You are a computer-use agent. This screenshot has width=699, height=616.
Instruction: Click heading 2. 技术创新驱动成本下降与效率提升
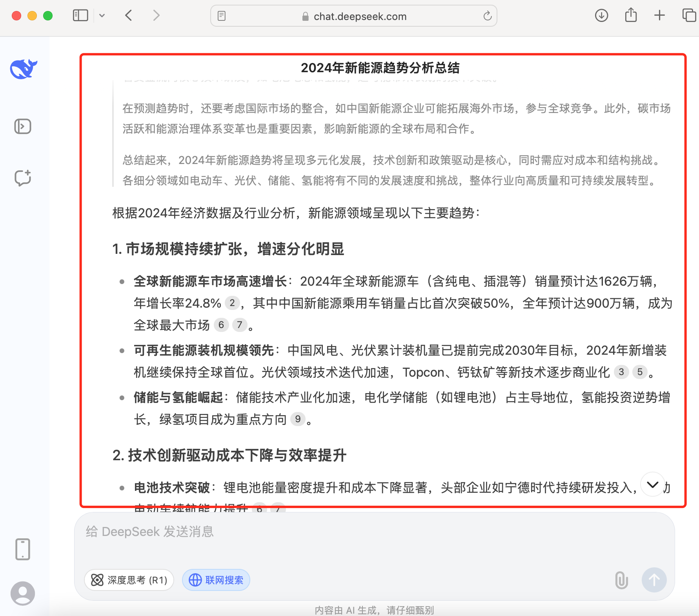pyautogui.click(x=229, y=456)
